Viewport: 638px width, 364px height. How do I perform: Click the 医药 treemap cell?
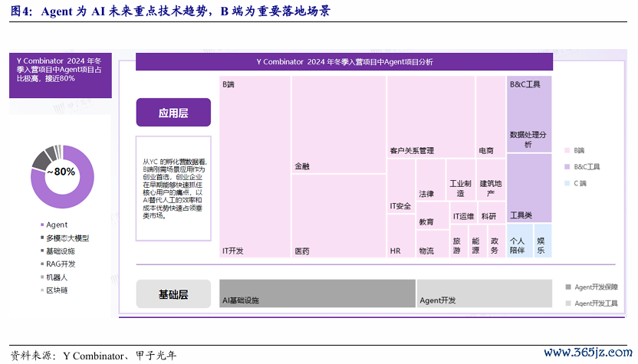[339, 215]
